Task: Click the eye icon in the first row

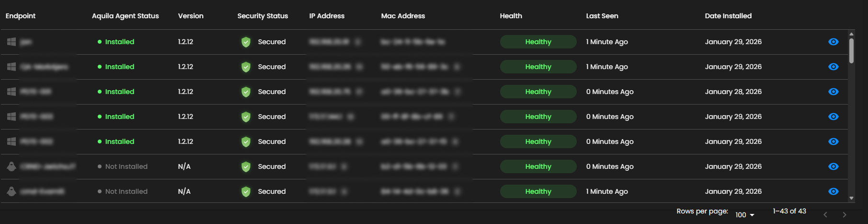Action: 833,42
